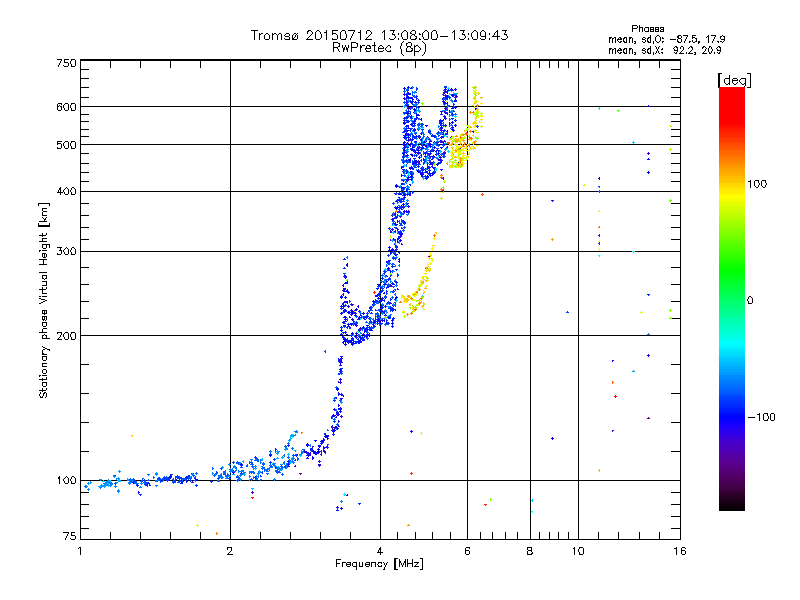The height and width of the screenshot is (600, 800).
Task: Click the x-axis tick '8'
Action: click(530, 551)
